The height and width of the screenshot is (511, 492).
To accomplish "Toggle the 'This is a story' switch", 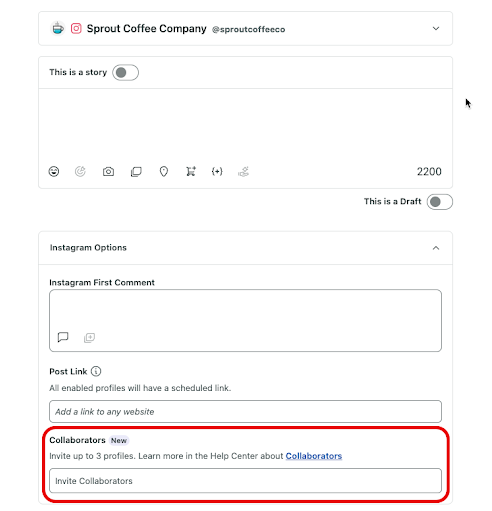I will pyautogui.click(x=125, y=72).
